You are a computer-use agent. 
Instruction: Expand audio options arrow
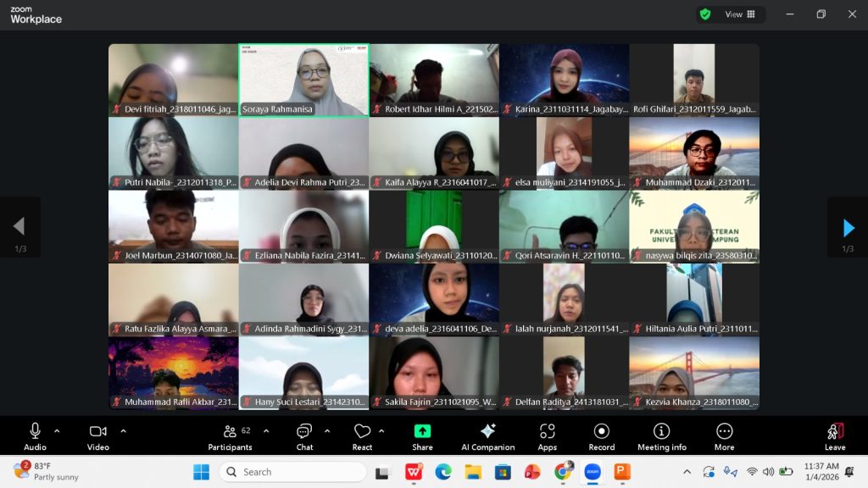coord(57,430)
